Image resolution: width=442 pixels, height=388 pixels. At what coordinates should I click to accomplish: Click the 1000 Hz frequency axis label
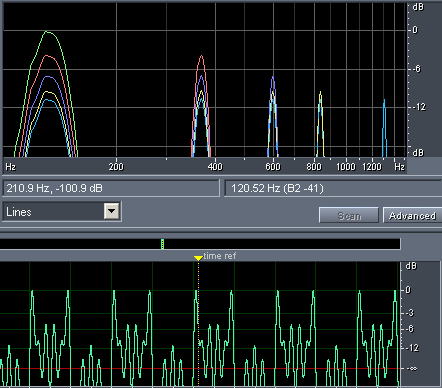pos(345,166)
